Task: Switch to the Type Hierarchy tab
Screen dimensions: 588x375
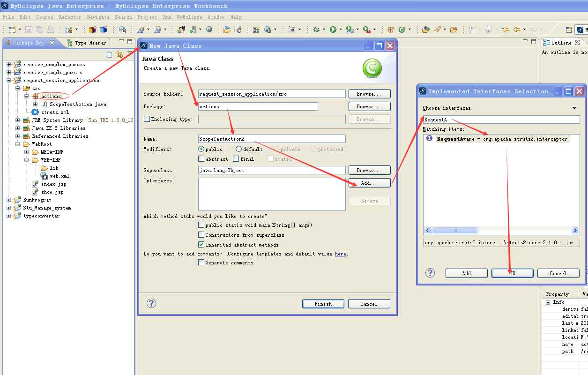Action: coord(87,43)
